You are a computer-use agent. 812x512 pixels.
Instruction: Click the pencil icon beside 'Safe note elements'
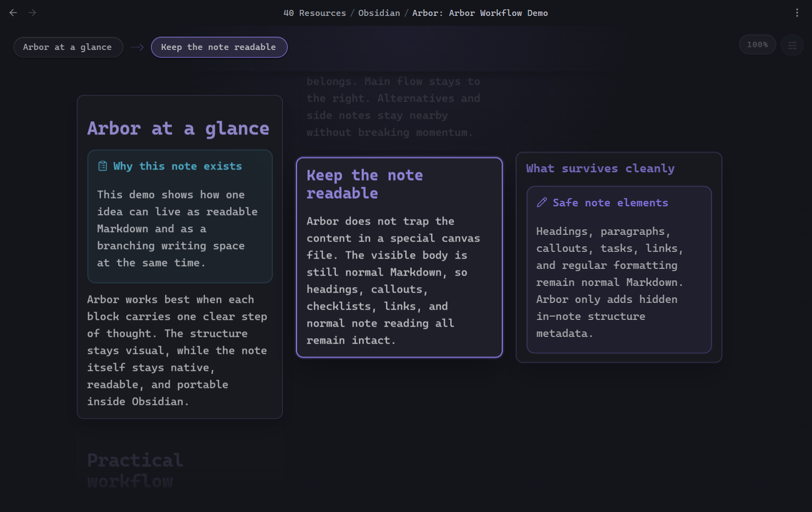pos(542,202)
